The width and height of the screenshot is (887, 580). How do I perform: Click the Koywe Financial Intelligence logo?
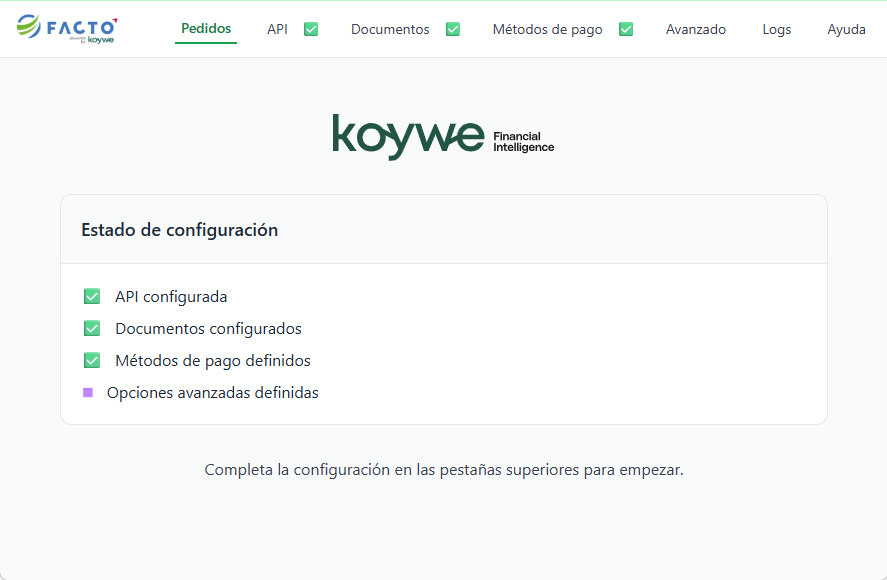click(444, 137)
